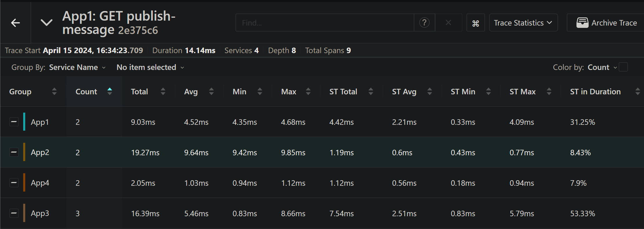Screen dimensions: 644x229
Task: Open the No item selected dropdown
Action: click(x=150, y=67)
